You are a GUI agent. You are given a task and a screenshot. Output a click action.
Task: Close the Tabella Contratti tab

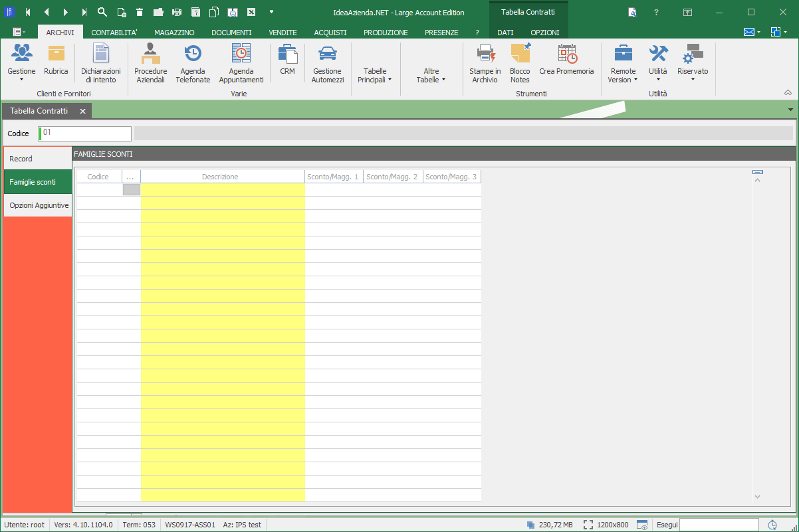[x=82, y=112]
